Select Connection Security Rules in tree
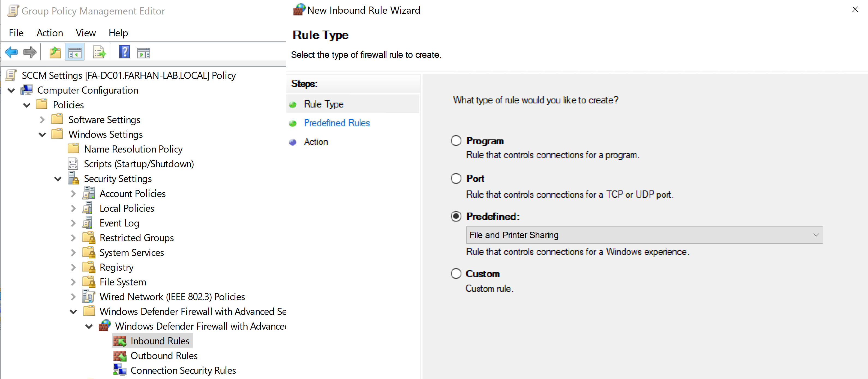The width and height of the screenshot is (868, 379). (x=183, y=370)
